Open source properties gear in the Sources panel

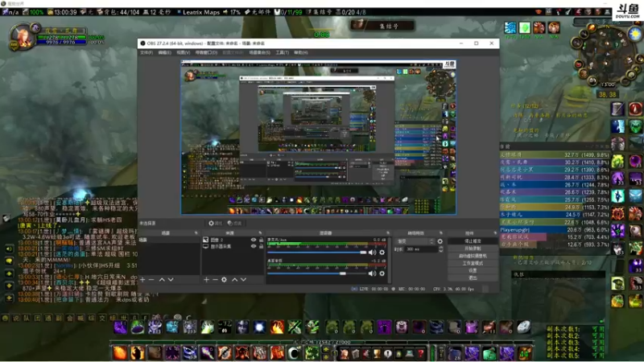225,279
